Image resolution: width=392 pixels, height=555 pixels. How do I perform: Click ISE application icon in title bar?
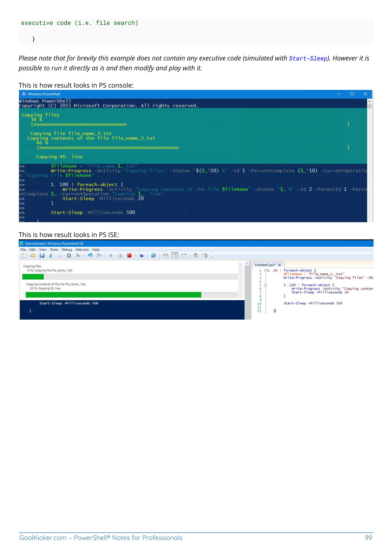(x=22, y=243)
